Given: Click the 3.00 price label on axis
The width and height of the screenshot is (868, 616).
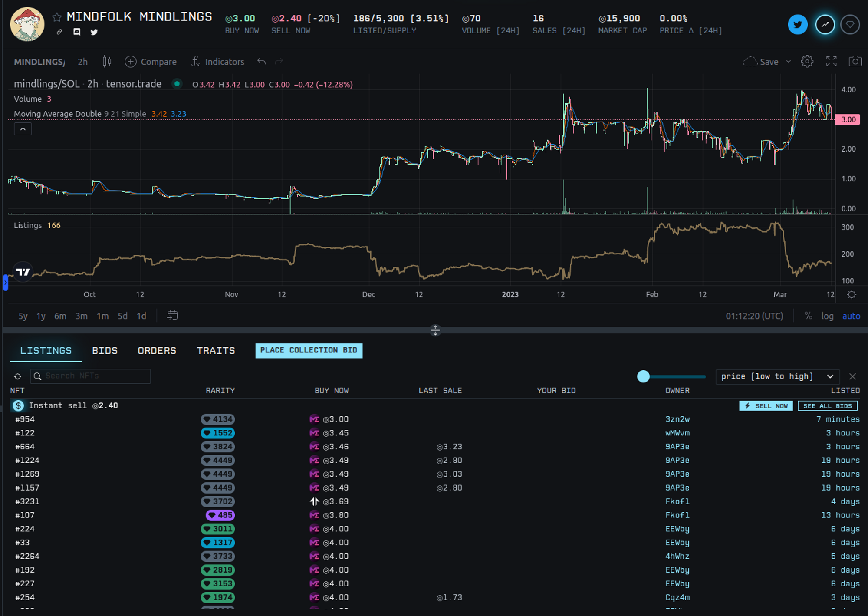Looking at the screenshot, I should tap(848, 119).
